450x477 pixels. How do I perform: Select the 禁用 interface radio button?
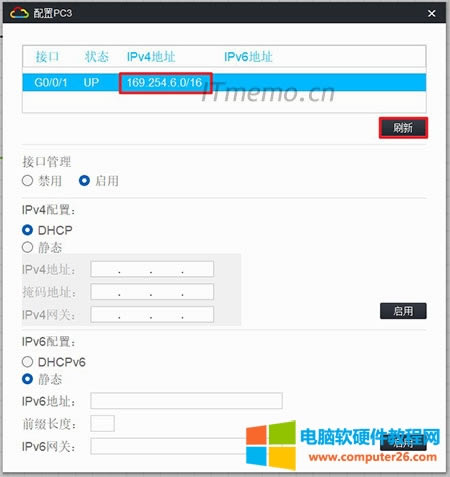tap(27, 181)
